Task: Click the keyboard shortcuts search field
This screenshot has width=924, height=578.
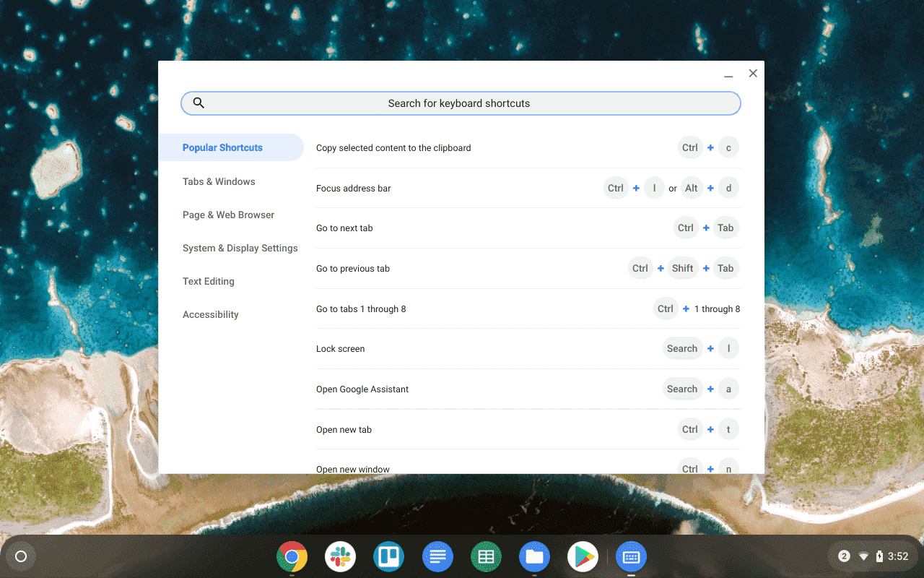Action: click(x=461, y=103)
